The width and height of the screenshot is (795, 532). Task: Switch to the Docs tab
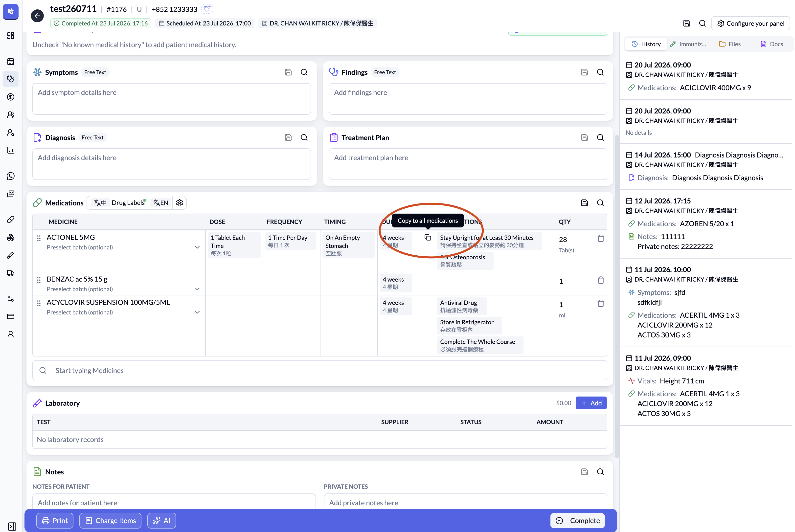[x=772, y=44]
